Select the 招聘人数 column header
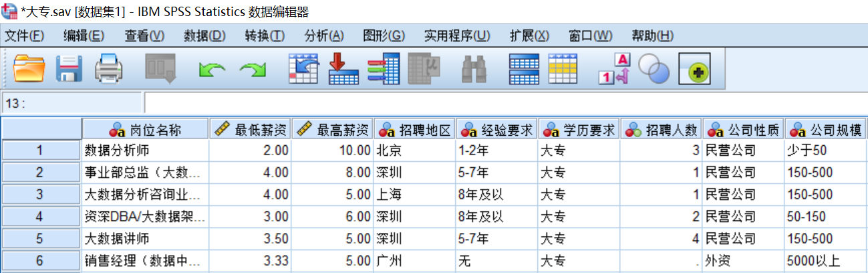Viewport: 868px width, 273px height. coord(662,129)
